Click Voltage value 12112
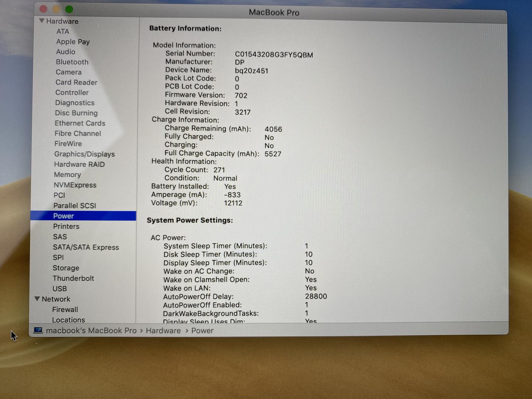 [233, 203]
